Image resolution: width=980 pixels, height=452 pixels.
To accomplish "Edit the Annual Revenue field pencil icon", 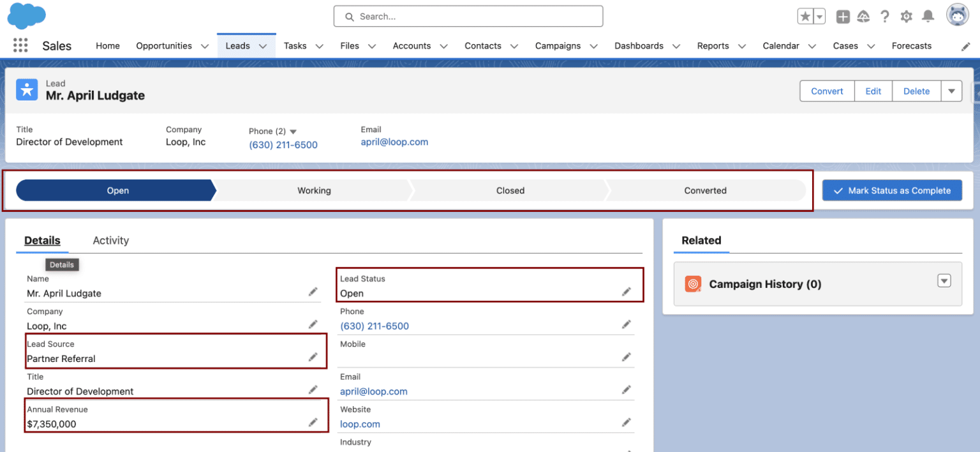I will (x=313, y=422).
